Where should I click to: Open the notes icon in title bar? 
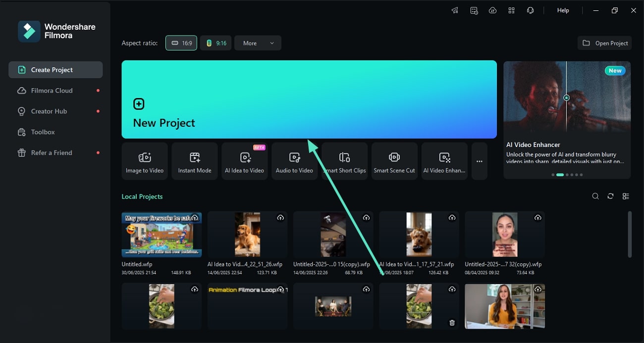pyautogui.click(x=474, y=10)
